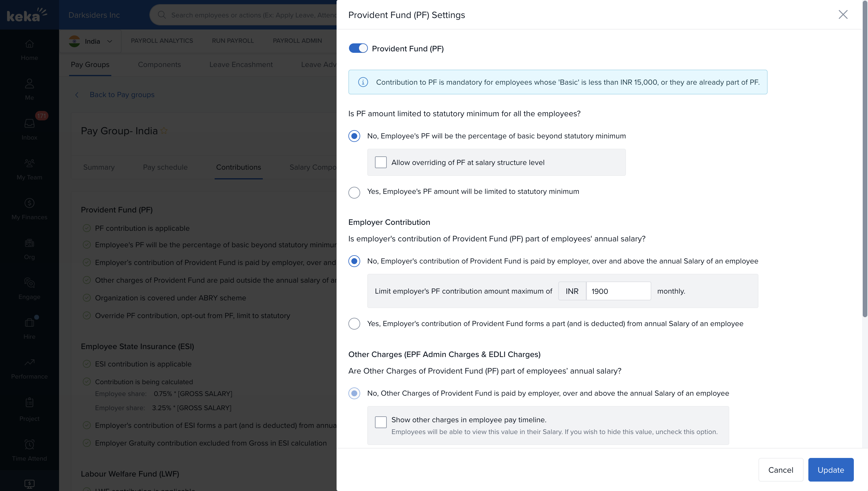Click the info icon in PF notice
The width and height of the screenshot is (868, 491).
coord(363,82)
